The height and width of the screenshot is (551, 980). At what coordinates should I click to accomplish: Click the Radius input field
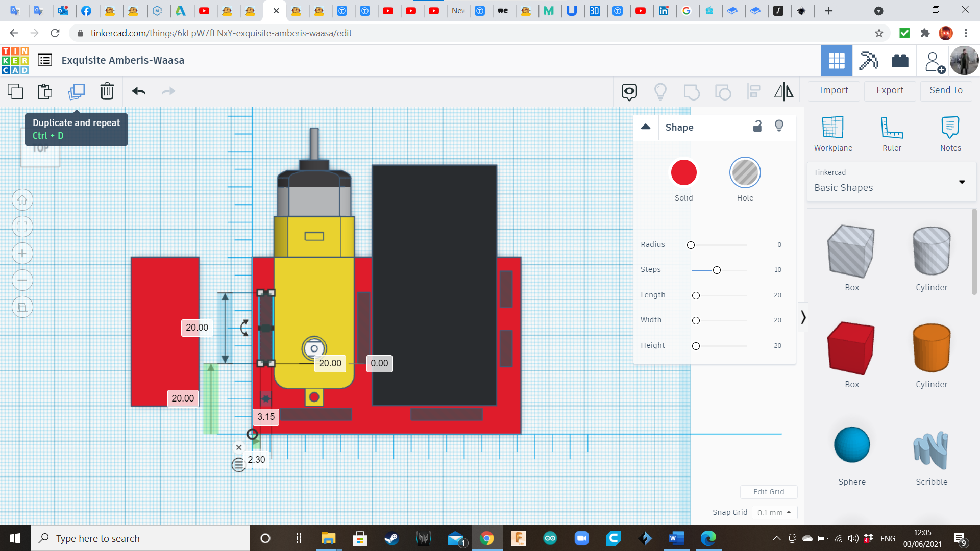coord(779,243)
